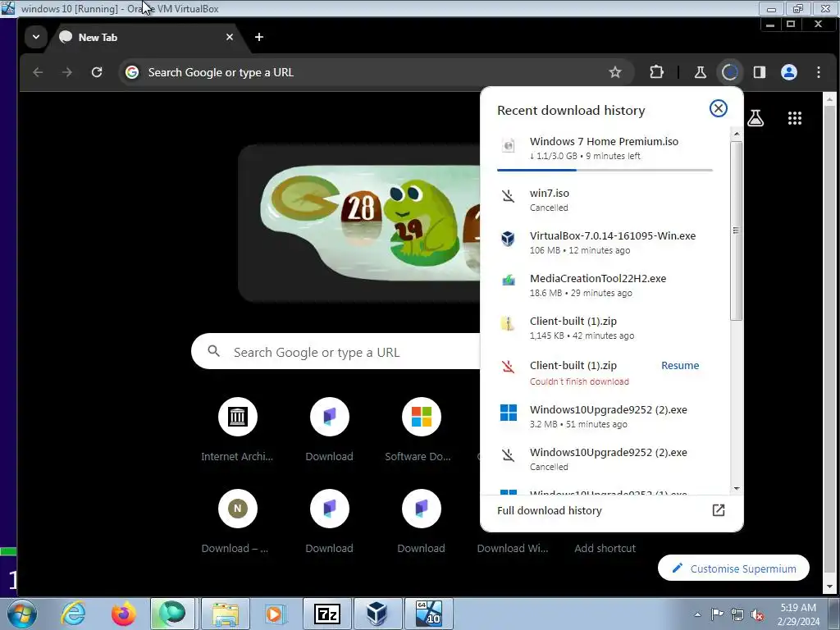Click the Windows 7 ISO download progress bar

(605, 170)
